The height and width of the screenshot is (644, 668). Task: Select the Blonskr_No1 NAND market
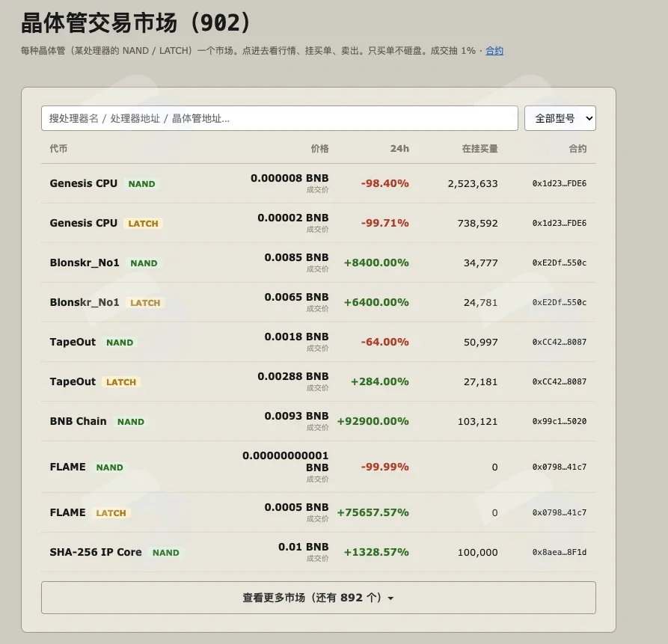[x=318, y=263]
